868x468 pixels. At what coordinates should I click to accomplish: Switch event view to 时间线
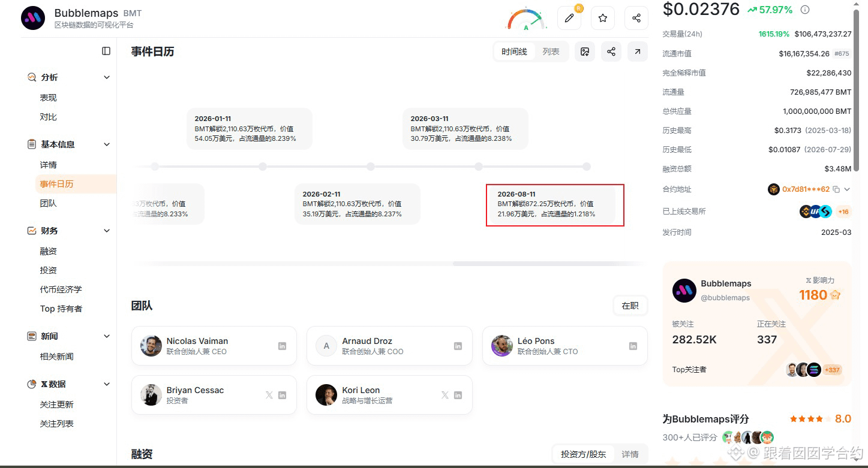click(514, 52)
